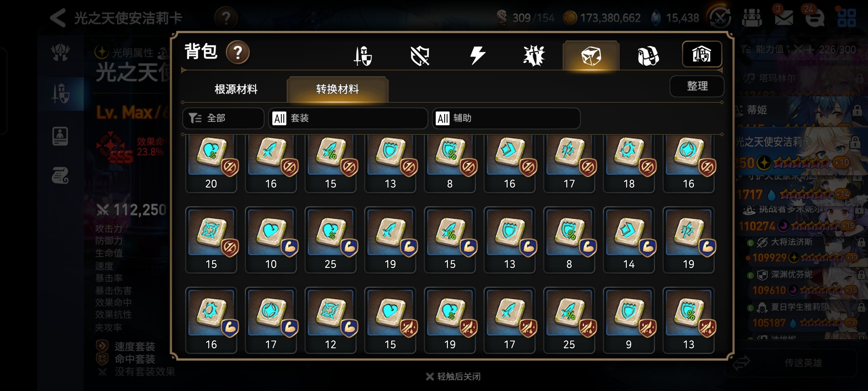Select the heart-percent material with count 20
Screen dimensions: 868x391
click(211, 164)
